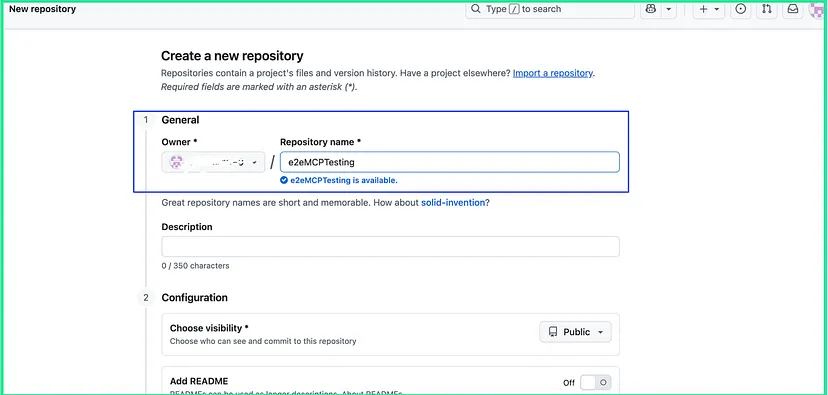Open the Public visibility dropdown
The image size is (828, 395).
tap(575, 332)
